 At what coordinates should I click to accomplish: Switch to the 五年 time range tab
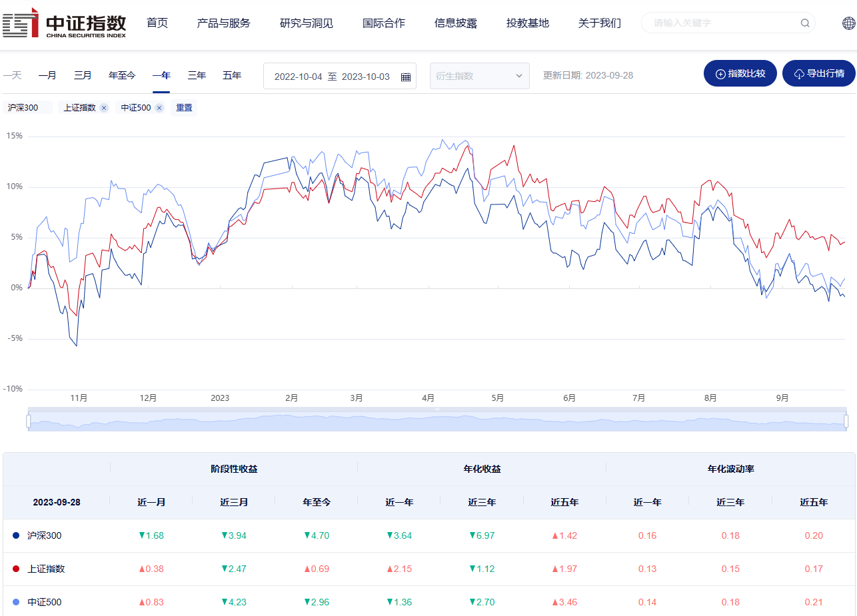pos(232,75)
